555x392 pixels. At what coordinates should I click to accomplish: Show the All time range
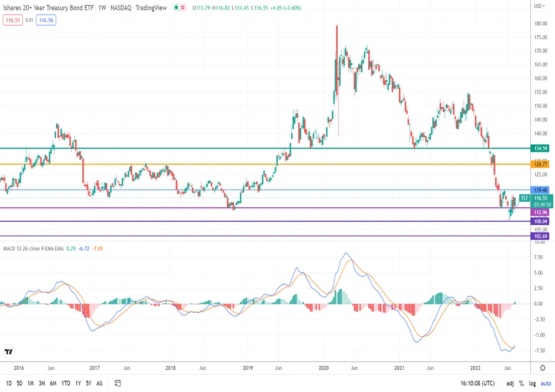tap(99, 383)
